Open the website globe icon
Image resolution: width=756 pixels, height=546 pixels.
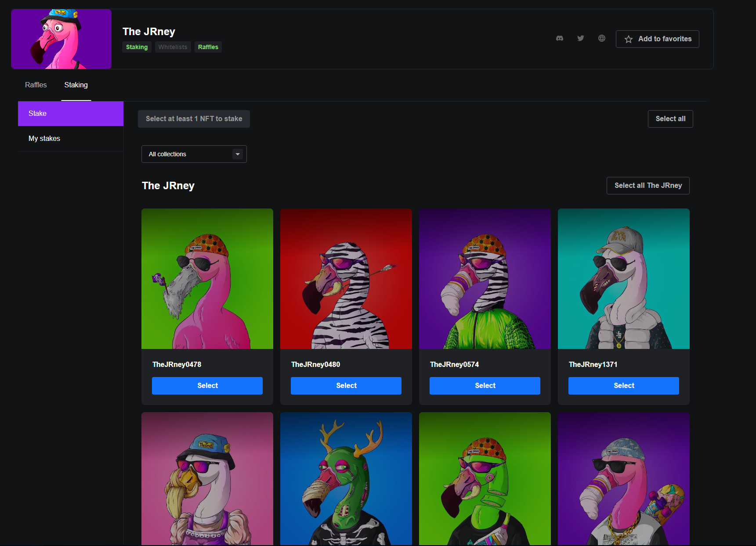click(x=601, y=39)
